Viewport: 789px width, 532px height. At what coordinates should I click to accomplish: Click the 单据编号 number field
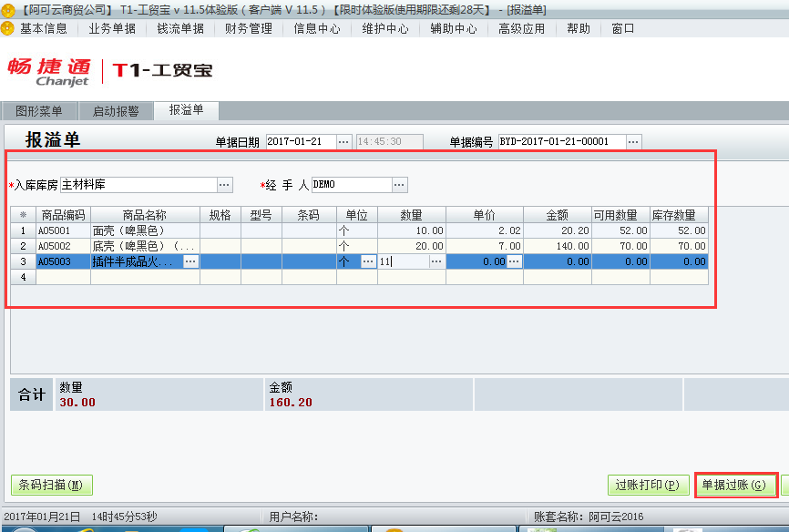tap(562, 142)
